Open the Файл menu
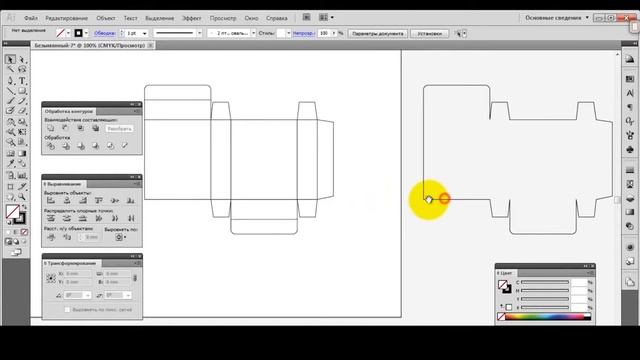Viewport: 640px width, 360px height. click(x=31, y=18)
